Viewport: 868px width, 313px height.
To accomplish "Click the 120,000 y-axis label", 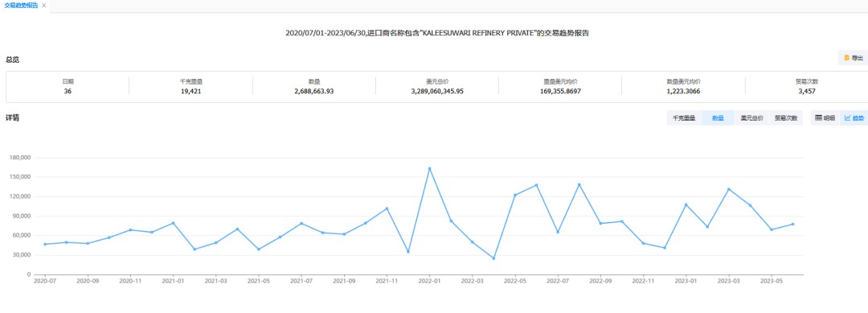I will click(x=20, y=196).
